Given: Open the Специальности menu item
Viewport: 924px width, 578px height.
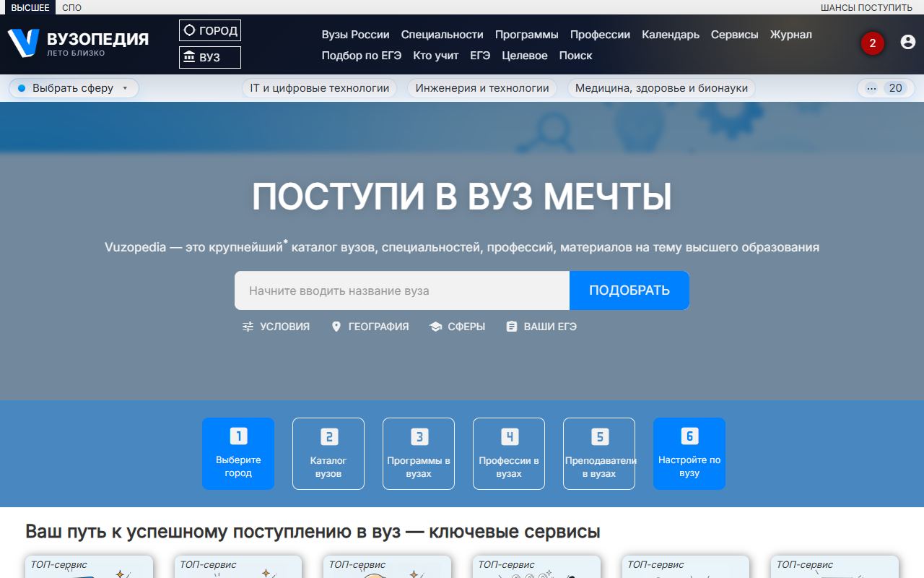Looking at the screenshot, I should pyautogui.click(x=443, y=35).
